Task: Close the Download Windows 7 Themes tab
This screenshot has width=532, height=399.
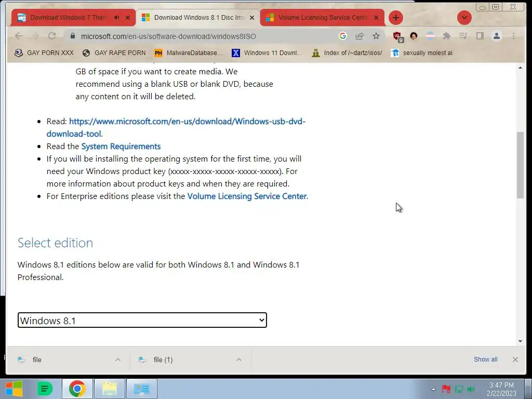Action: (x=128, y=18)
